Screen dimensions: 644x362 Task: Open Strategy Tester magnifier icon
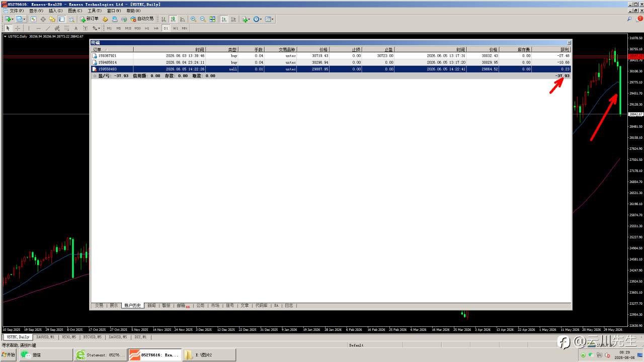tap(71, 19)
